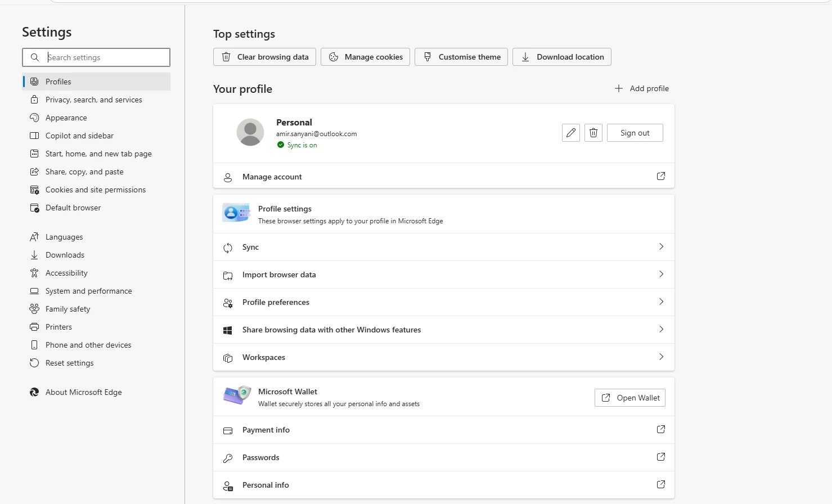Image resolution: width=832 pixels, height=504 pixels.
Task: Click the person icon beside Personal info
Action: 228,485
